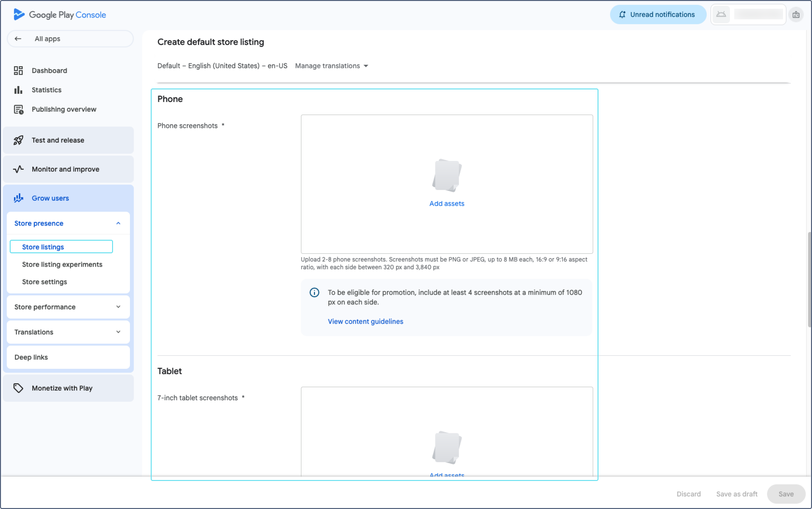Screen dimensions: 812x509
Task: Go back to All apps
Action: click(x=70, y=39)
